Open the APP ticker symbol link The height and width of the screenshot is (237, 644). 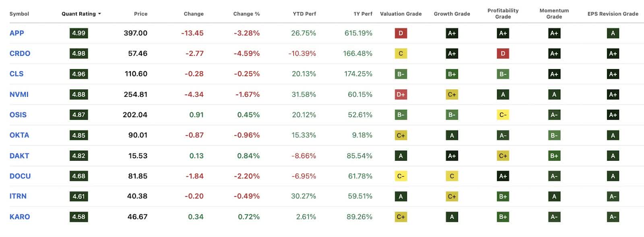(x=17, y=33)
